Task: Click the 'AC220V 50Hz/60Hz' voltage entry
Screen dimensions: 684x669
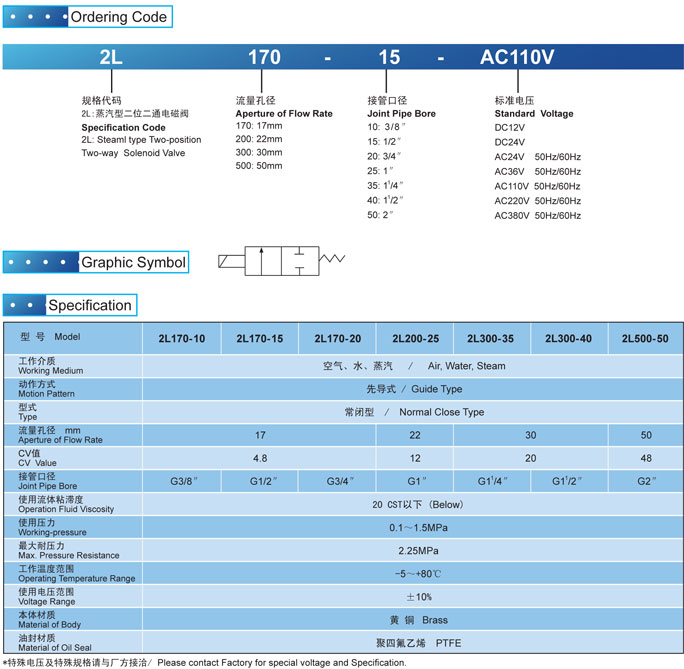Action: (x=537, y=201)
